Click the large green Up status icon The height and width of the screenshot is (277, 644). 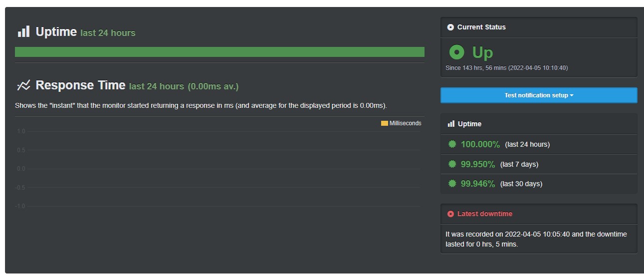(456, 52)
